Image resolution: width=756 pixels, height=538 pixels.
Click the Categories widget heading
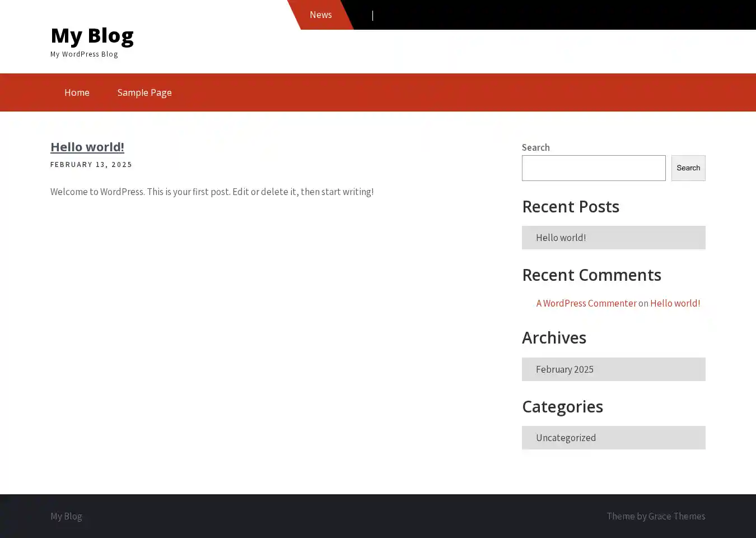click(562, 407)
